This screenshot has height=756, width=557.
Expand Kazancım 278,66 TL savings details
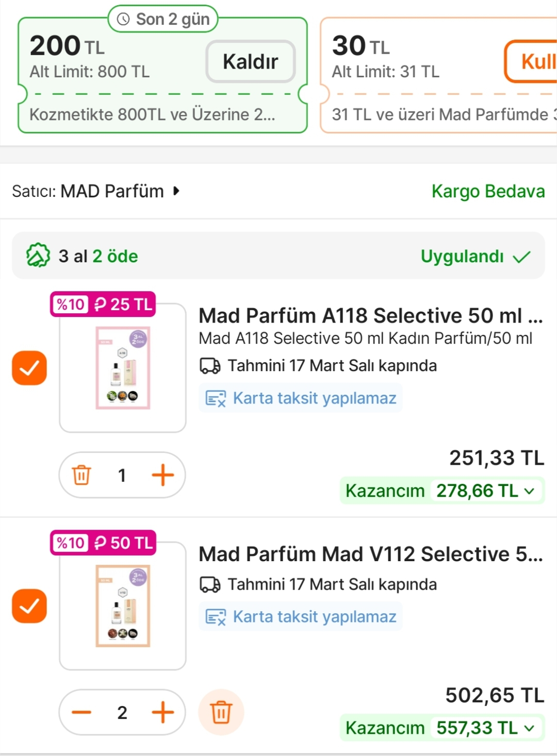click(x=529, y=491)
